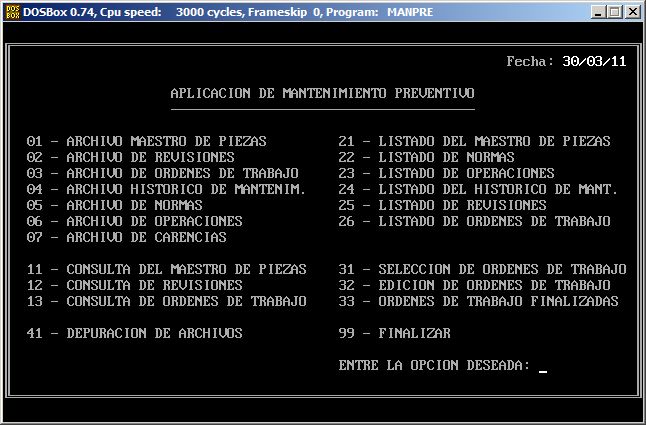Open 24 Listado del Historico de Mant.

(x=478, y=190)
